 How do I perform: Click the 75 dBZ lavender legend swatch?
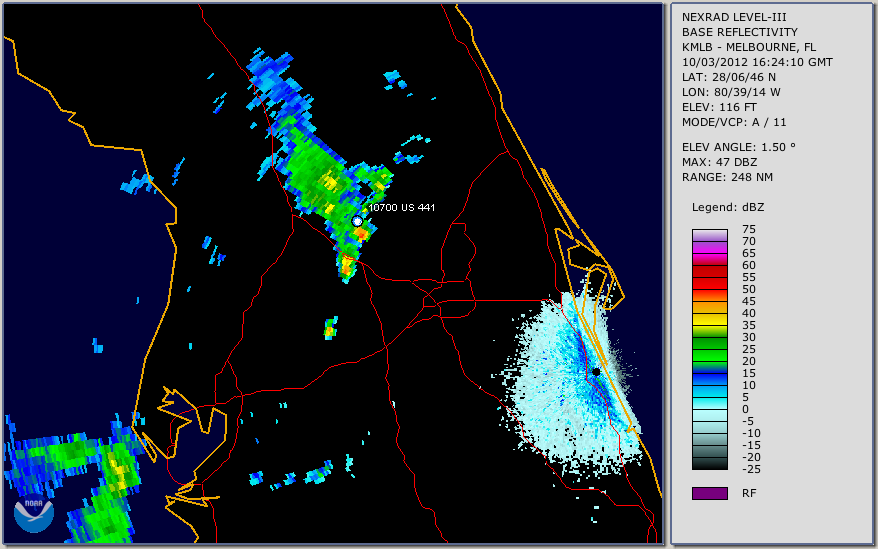click(709, 235)
